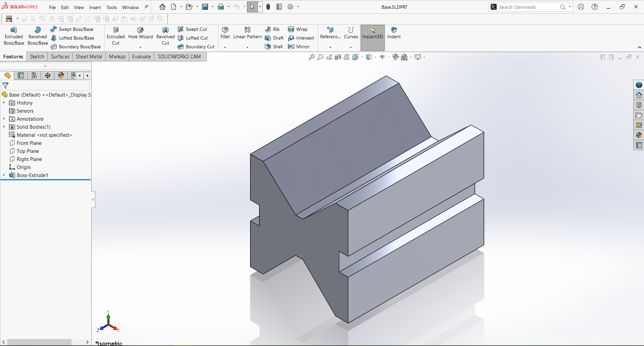Select the Swept Cut command
Viewport: 644px width, 346px height.
tap(193, 29)
